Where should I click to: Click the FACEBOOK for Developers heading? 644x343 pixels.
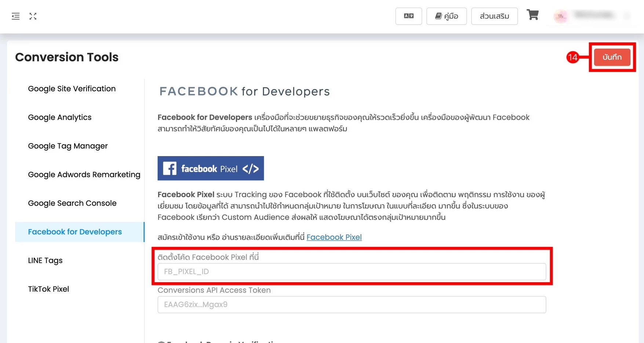point(244,91)
